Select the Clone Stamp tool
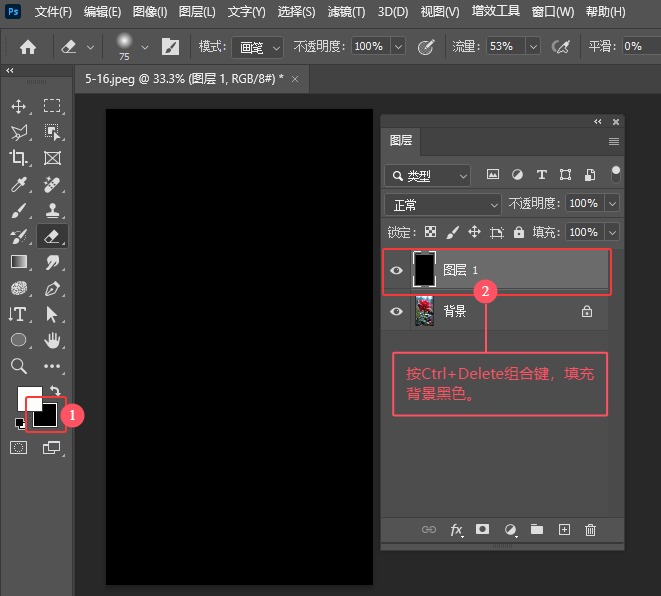The width and height of the screenshot is (661, 596). 52,210
